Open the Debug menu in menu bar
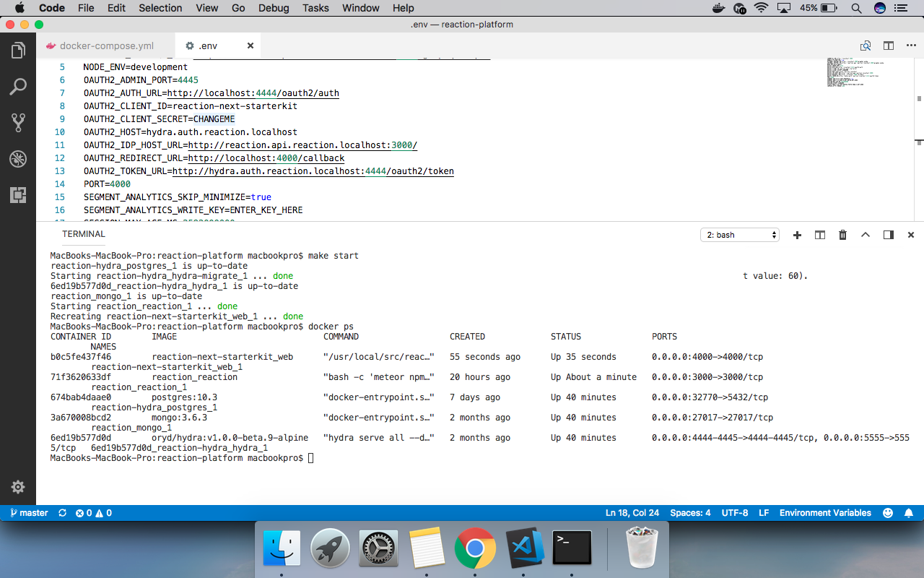The image size is (924, 578). pos(274,8)
